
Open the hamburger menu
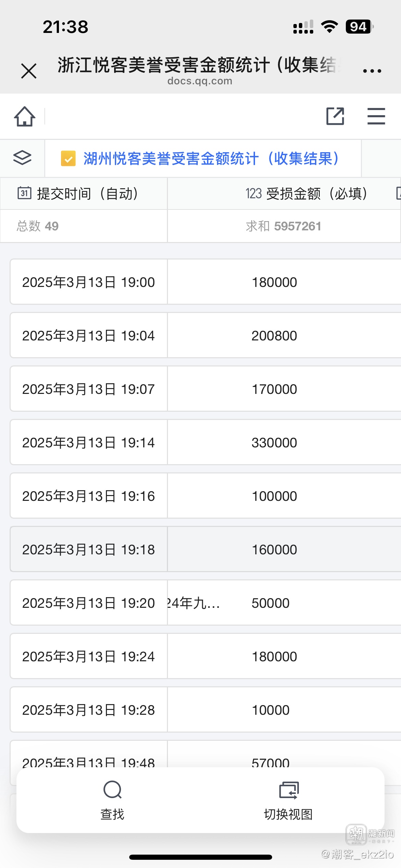tap(376, 117)
